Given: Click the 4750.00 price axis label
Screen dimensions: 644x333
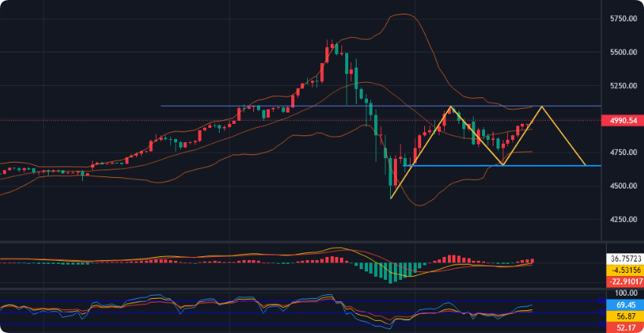Looking at the screenshot, I should coord(623,153).
